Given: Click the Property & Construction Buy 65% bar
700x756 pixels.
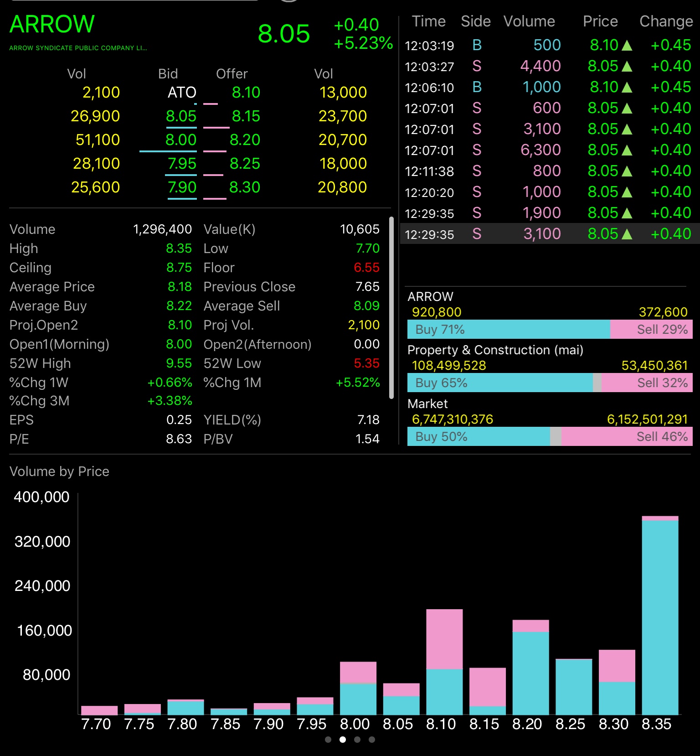Looking at the screenshot, I should tap(500, 383).
